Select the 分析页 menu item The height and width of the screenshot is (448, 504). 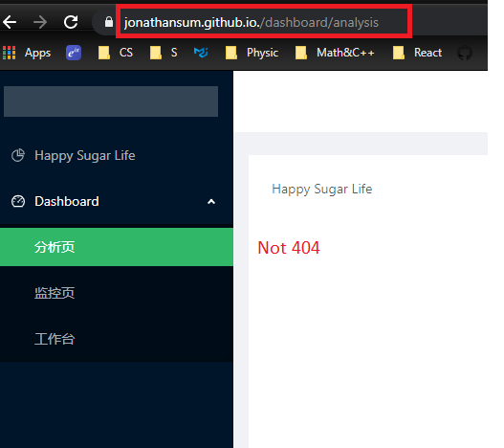pyautogui.click(x=117, y=247)
